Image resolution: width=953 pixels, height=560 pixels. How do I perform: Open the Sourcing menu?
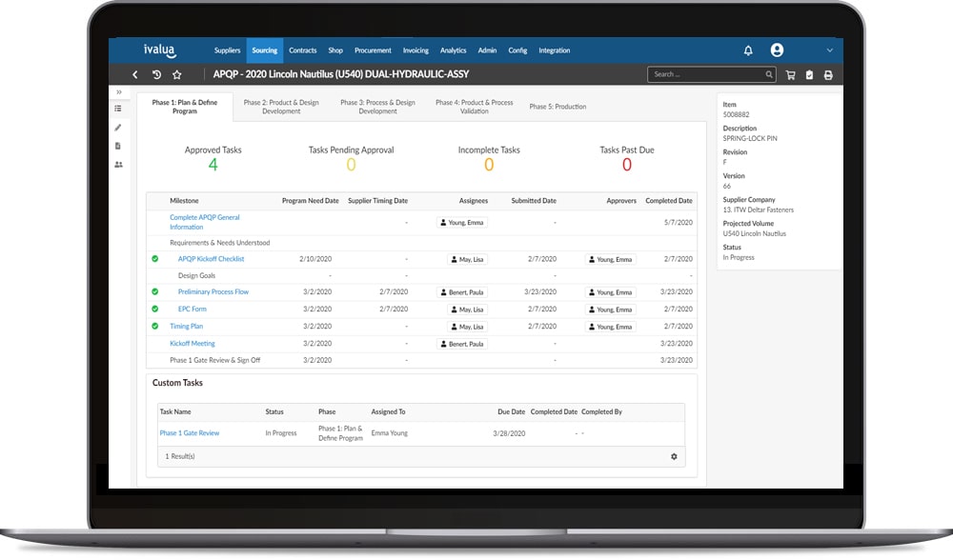pyautogui.click(x=265, y=50)
